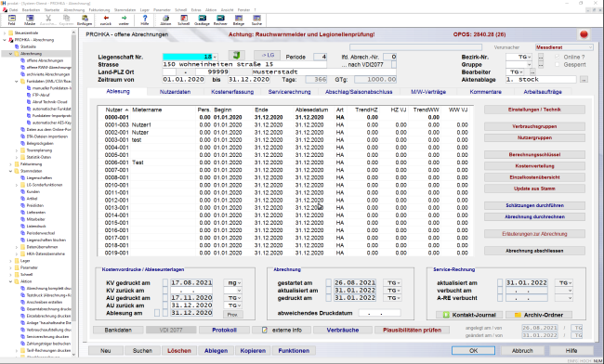Toggle the Online ? checkbox

coord(557,57)
